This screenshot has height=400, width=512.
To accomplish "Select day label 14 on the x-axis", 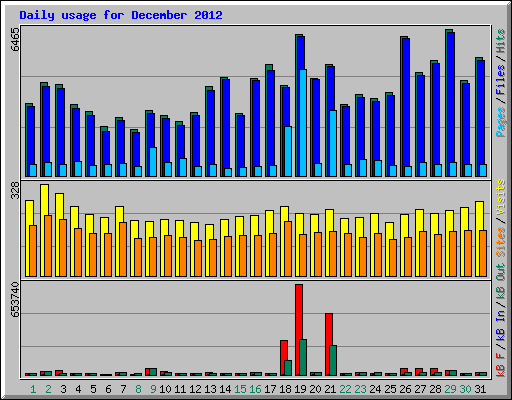I will coord(225,389).
